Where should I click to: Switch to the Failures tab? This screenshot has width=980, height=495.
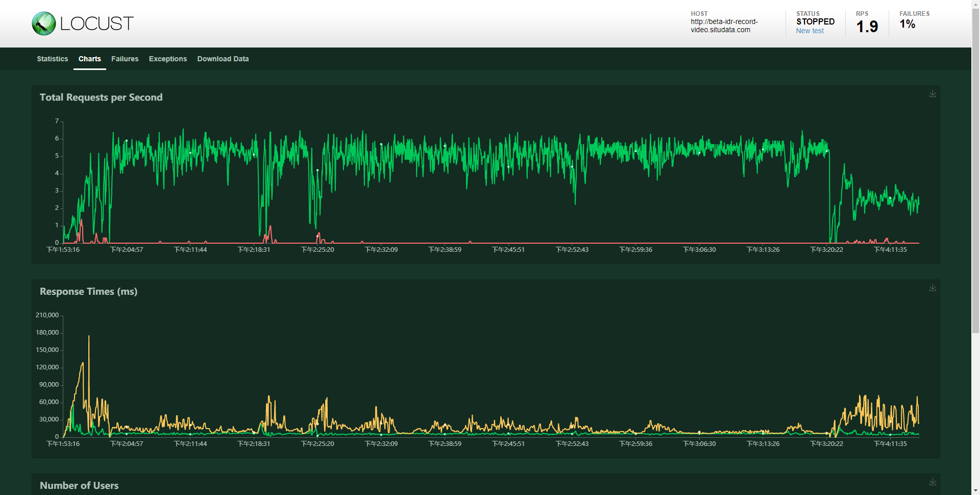point(125,59)
